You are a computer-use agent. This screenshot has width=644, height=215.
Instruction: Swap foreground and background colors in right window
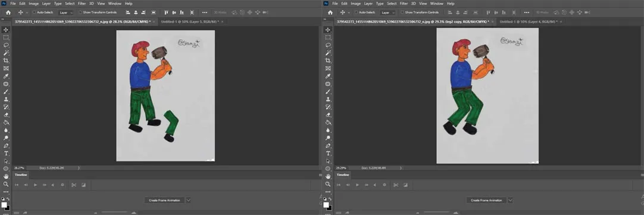330,199
